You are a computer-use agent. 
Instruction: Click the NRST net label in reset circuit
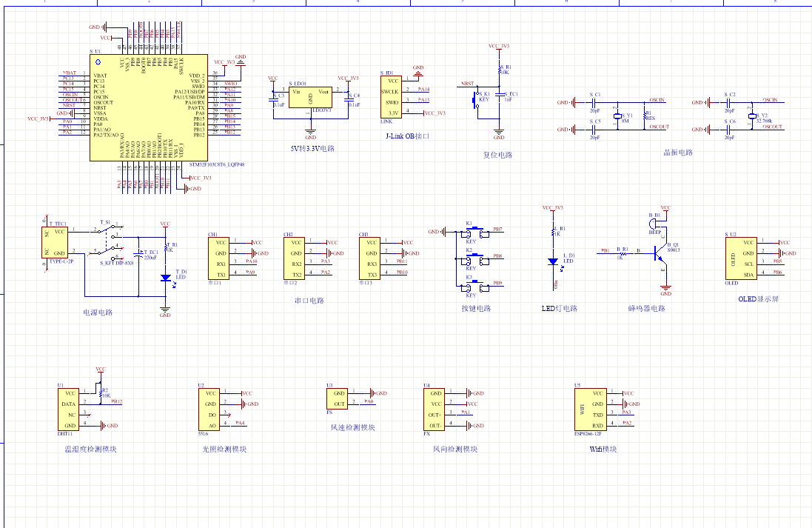click(x=468, y=84)
